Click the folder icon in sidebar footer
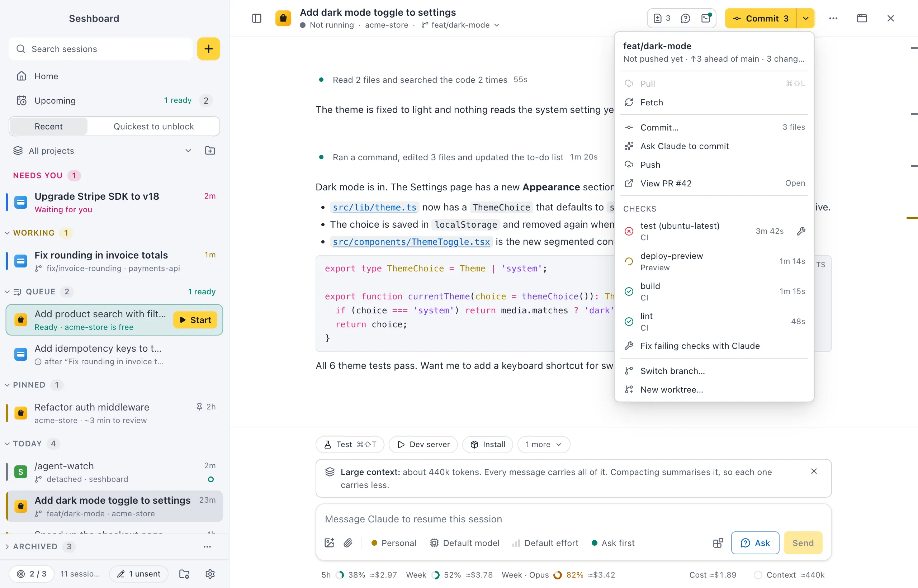 (x=184, y=574)
